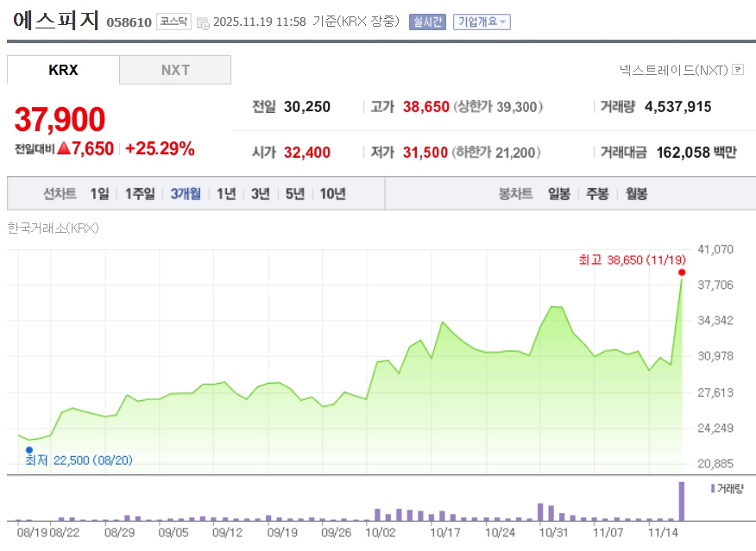Switch to 일봉 candlestick chart
This screenshot has height=551, width=756.
[558, 194]
